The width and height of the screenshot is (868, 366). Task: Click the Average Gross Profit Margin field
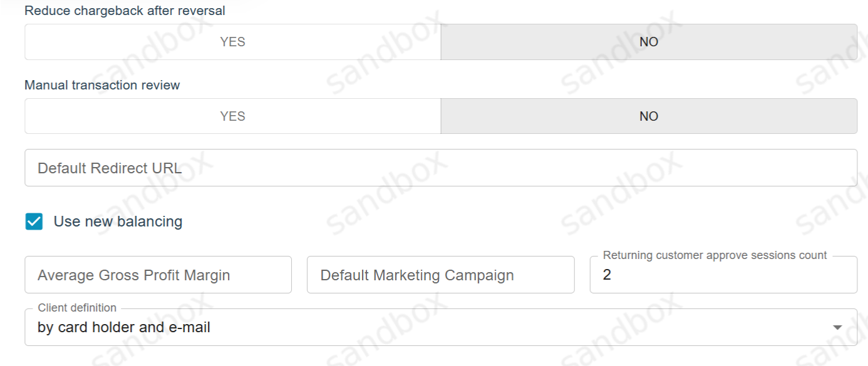158,275
